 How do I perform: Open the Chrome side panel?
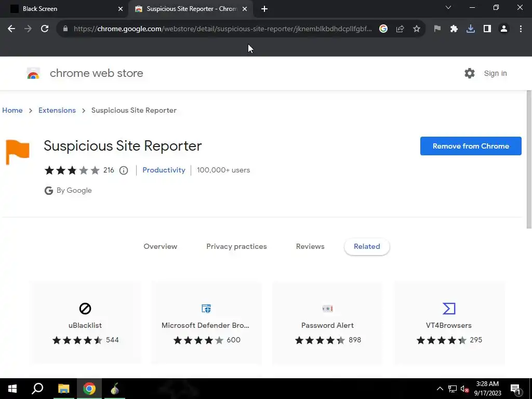pos(487,29)
